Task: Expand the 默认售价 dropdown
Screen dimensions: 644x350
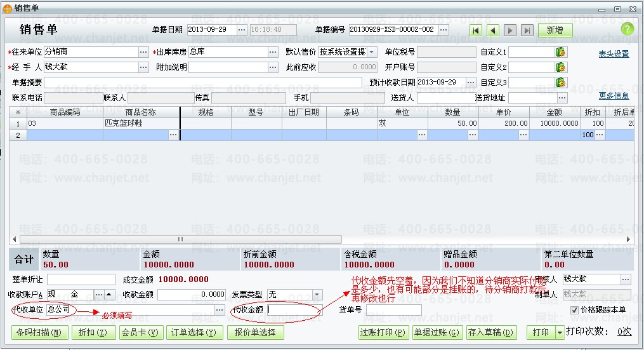Action: tap(372, 52)
